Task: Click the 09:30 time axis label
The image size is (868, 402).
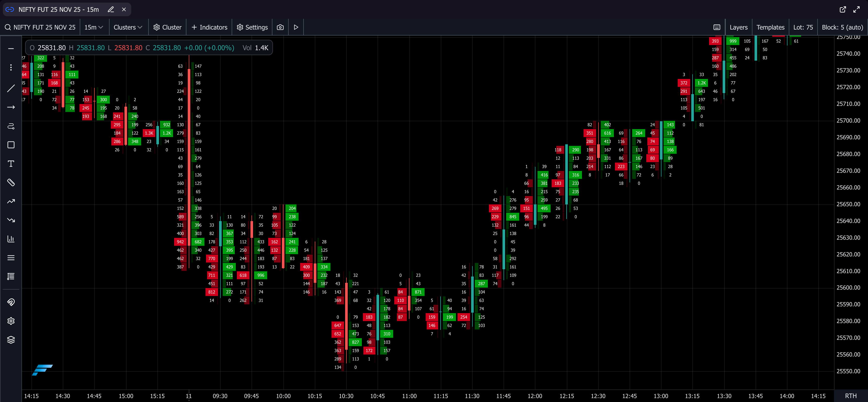Action: coord(220,396)
